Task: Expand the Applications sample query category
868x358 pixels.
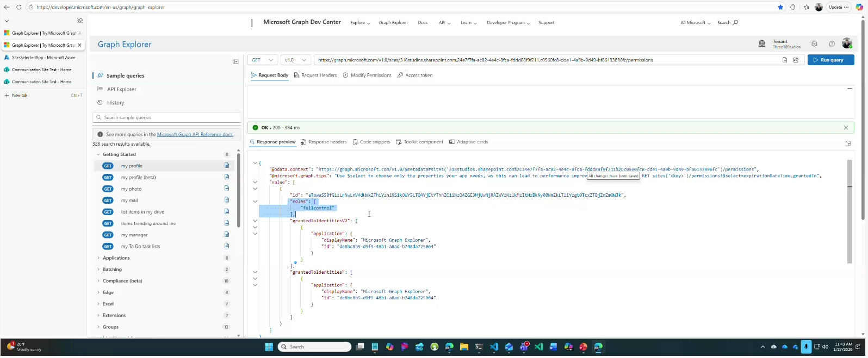Action: tap(116, 258)
